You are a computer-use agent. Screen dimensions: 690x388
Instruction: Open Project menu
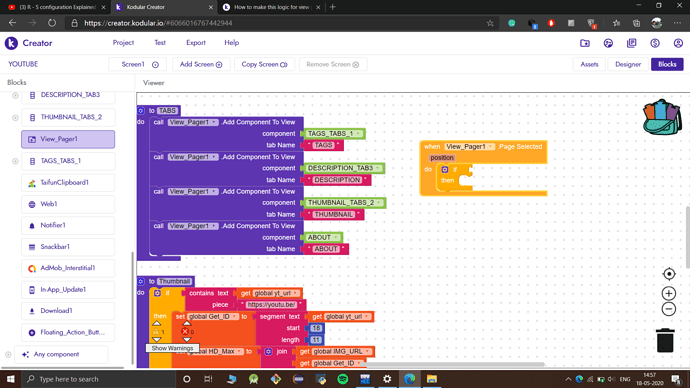coord(123,43)
